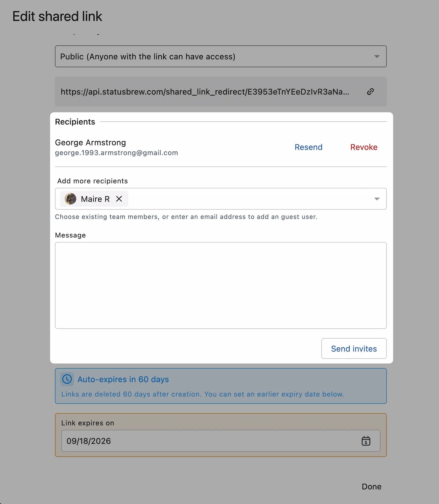Open the Public (Anyone with the link) select box
The image size is (439, 504).
221,56
